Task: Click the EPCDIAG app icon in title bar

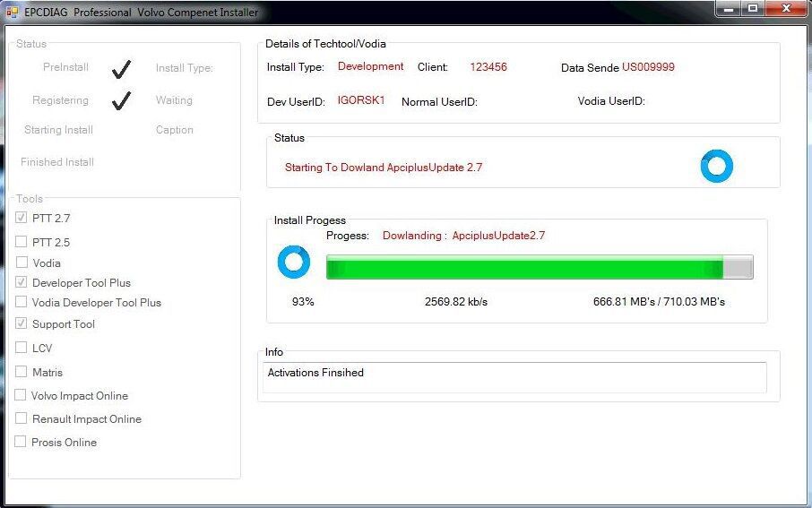Action: pyautogui.click(x=12, y=12)
